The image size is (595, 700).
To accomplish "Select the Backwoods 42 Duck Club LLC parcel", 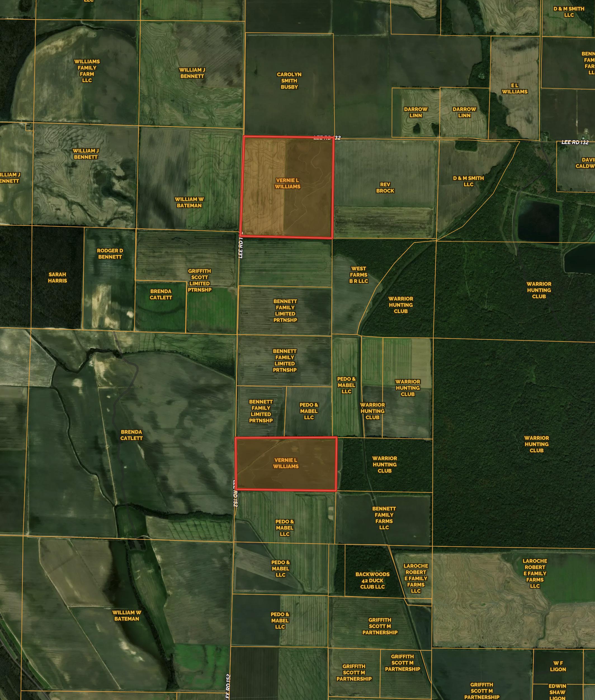I will tap(372, 580).
